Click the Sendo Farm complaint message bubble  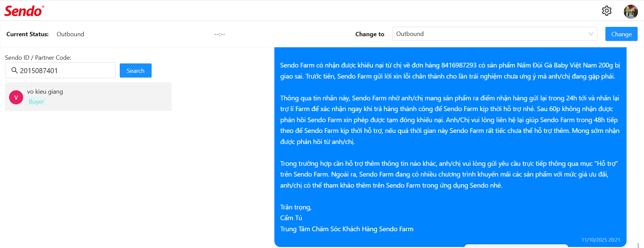(450, 147)
